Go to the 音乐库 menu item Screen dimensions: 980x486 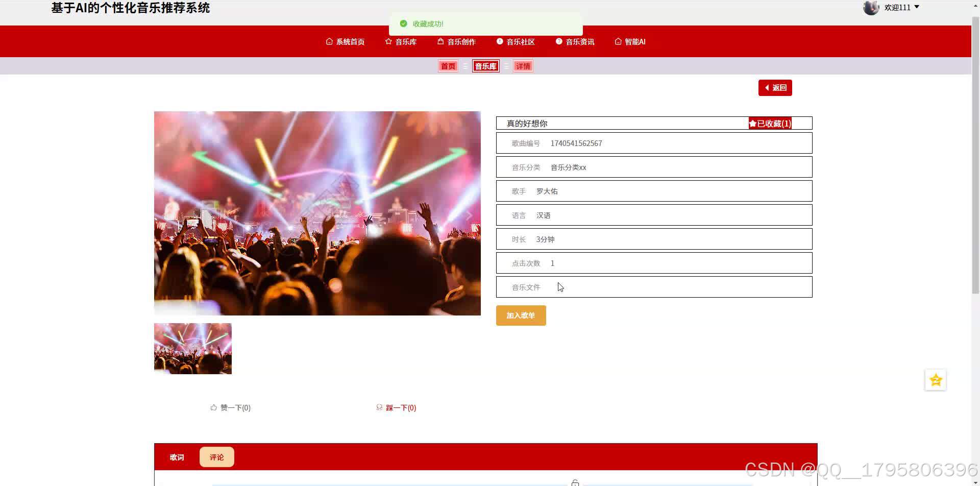coord(401,42)
